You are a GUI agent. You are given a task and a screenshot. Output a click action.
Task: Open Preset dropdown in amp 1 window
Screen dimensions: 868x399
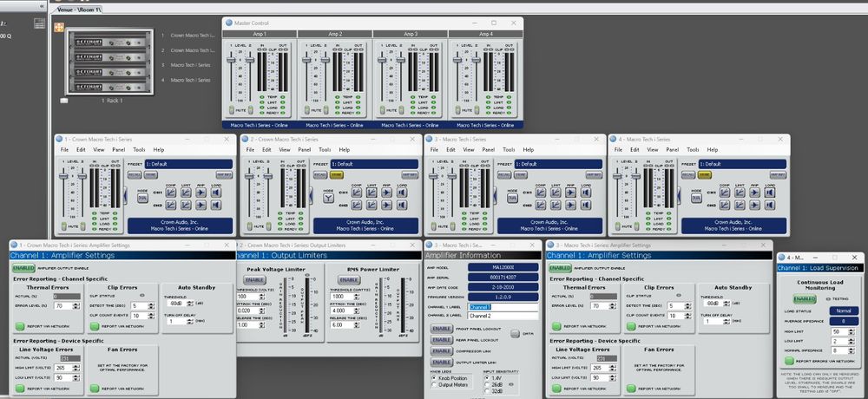coord(188,164)
